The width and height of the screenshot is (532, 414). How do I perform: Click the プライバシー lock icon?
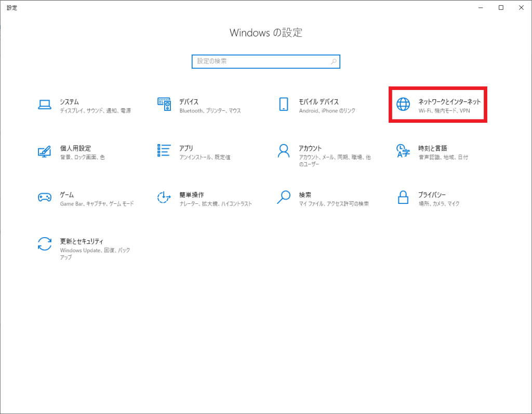coord(403,197)
